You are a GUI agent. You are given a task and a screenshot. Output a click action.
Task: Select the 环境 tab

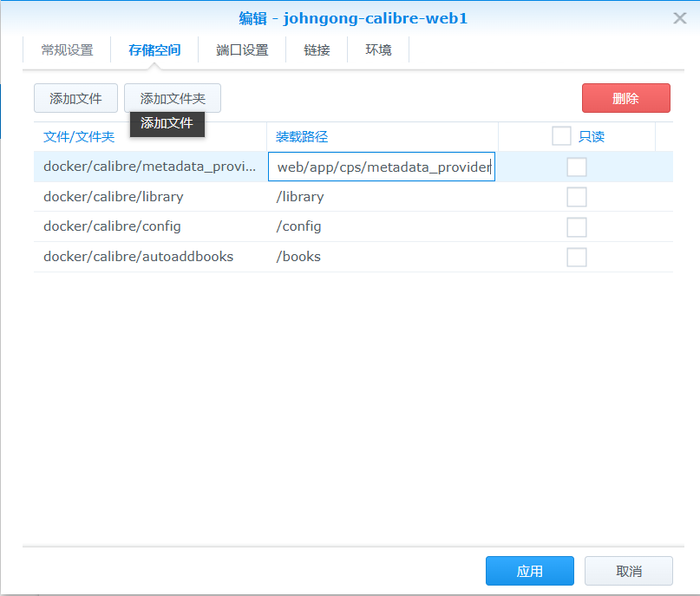pyautogui.click(x=378, y=50)
